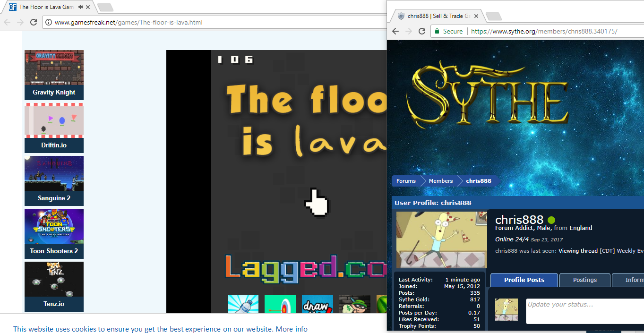Follow the England location link

click(x=581, y=228)
